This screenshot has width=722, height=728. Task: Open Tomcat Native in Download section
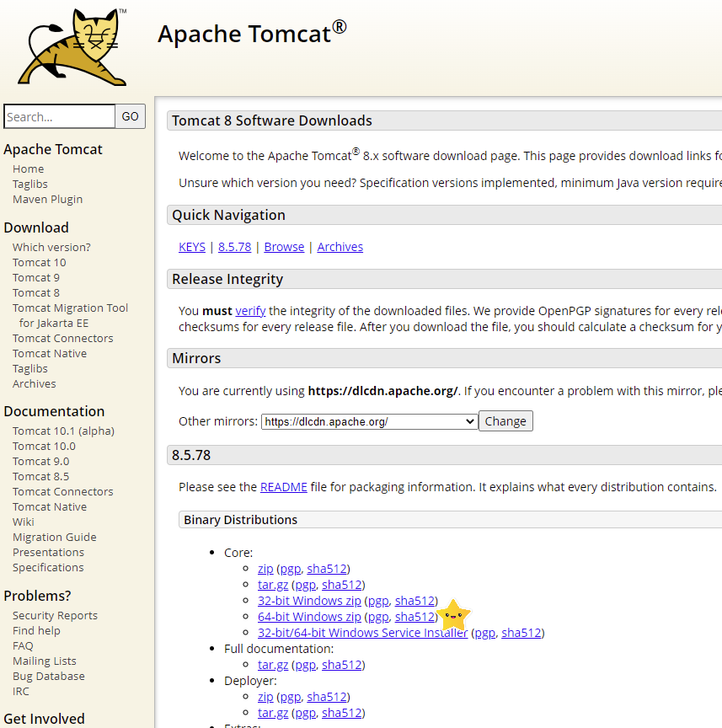click(x=50, y=354)
